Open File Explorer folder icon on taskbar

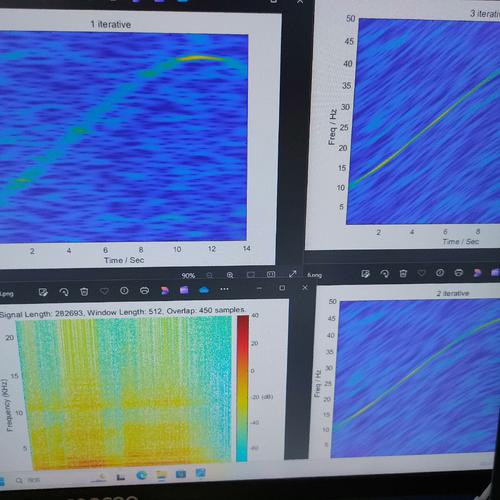click(x=161, y=475)
